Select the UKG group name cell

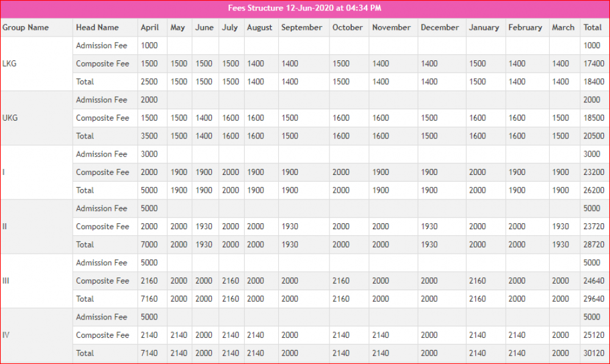tap(10, 118)
